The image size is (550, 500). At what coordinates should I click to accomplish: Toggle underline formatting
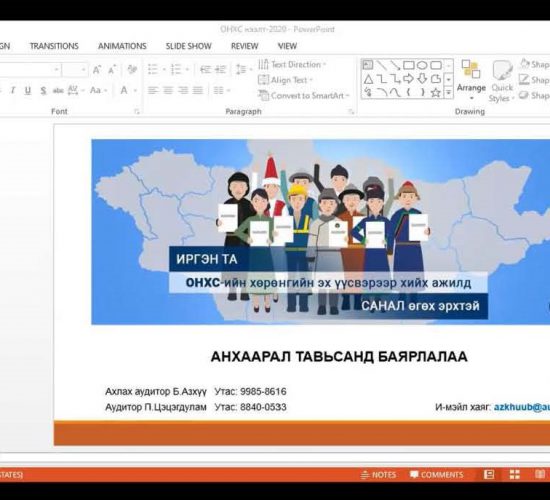[x=28, y=91]
